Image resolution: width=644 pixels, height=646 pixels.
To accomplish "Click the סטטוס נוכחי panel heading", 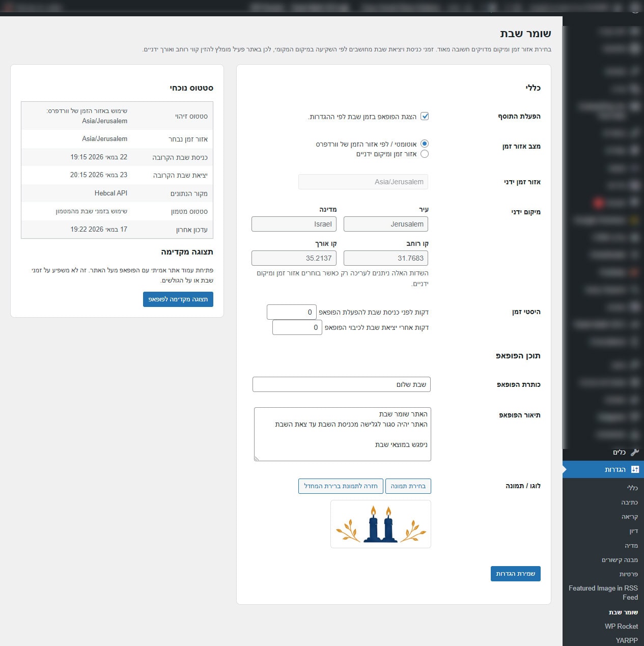I will [x=191, y=88].
